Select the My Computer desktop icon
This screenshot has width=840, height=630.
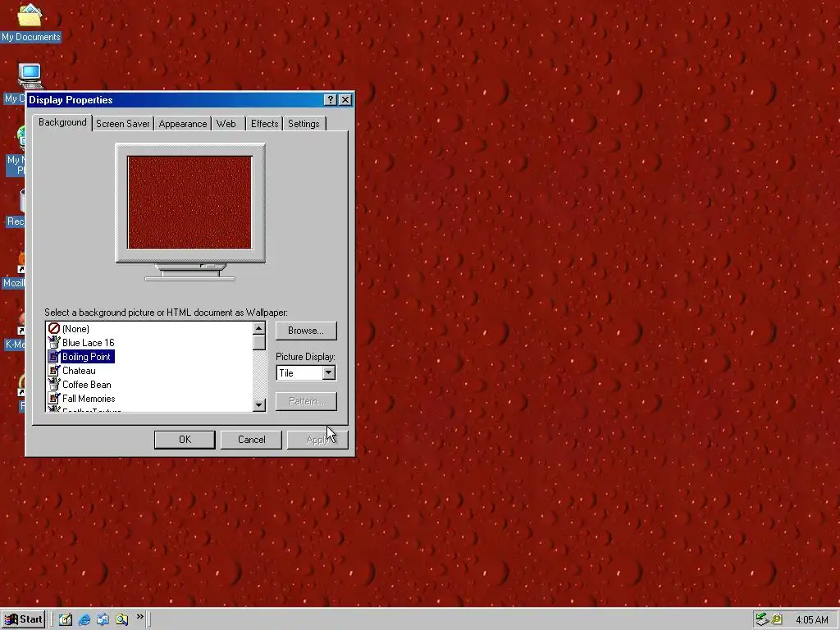pyautogui.click(x=29, y=76)
